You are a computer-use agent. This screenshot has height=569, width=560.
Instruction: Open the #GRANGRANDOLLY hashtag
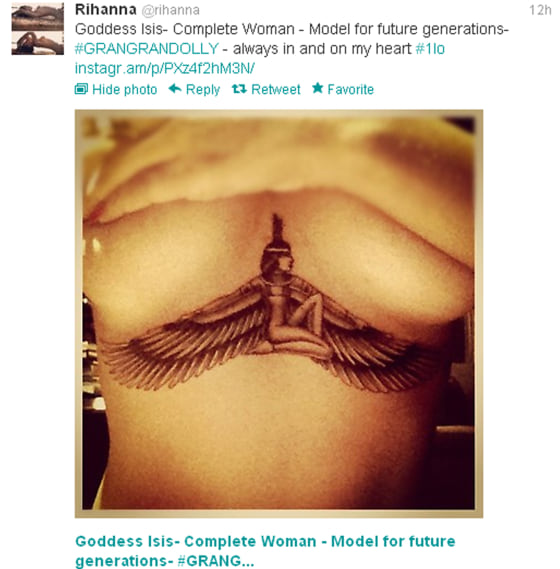tap(147, 49)
